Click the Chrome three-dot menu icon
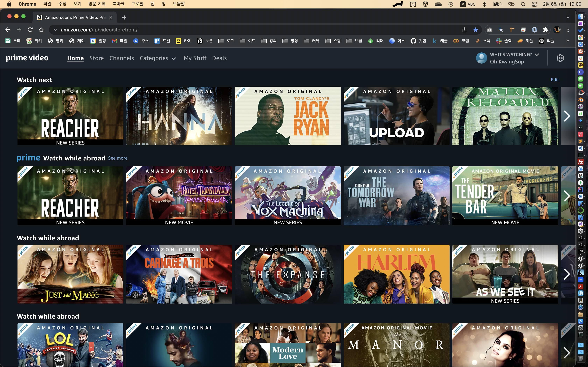588x367 pixels. pyautogui.click(x=568, y=30)
